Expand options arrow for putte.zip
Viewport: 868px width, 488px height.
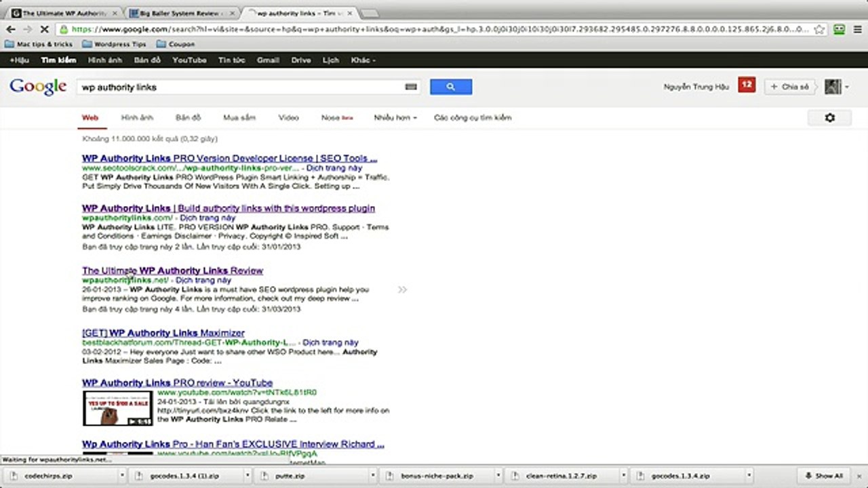[x=373, y=476]
